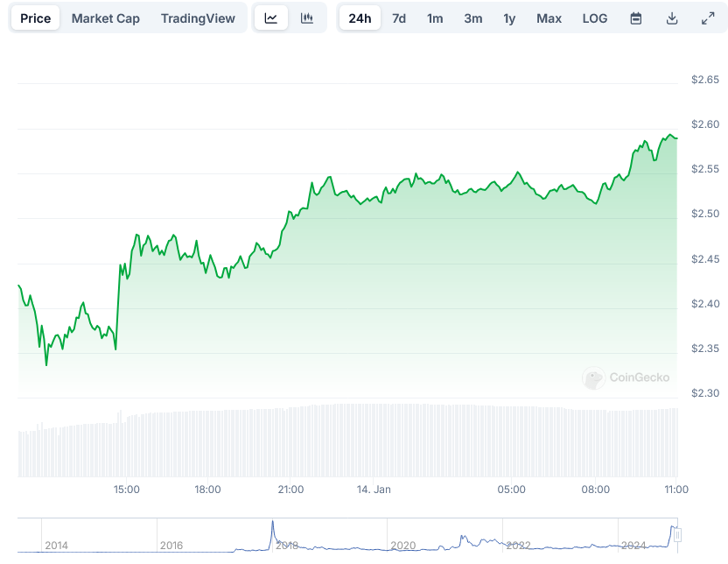This screenshot has height=564, width=728.
Task: Show Max price history
Action: coord(549,18)
